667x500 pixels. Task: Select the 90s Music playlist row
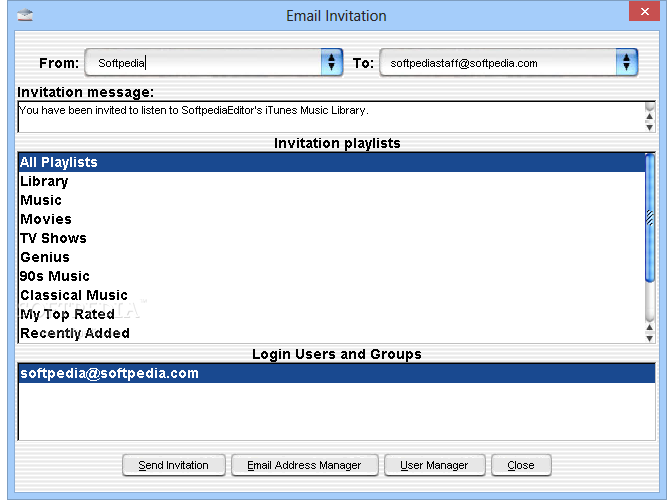(331, 276)
